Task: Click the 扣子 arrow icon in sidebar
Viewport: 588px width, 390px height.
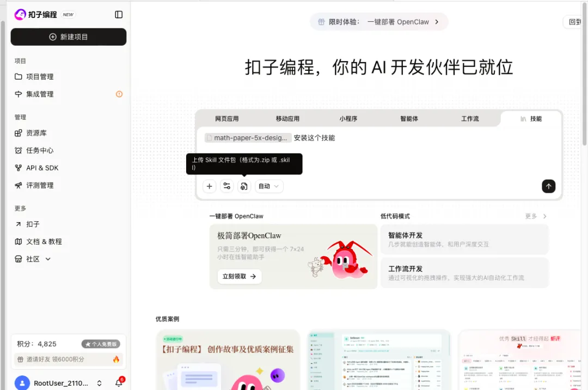Action: [19, 224]
